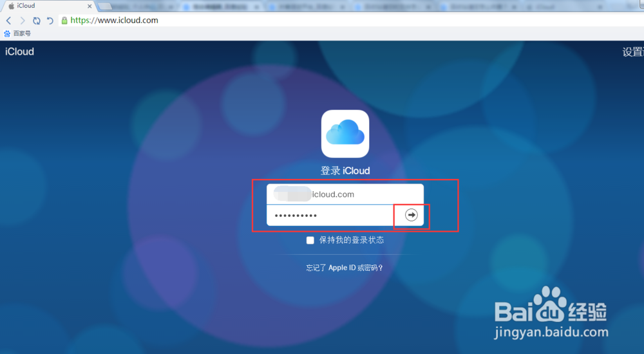Open 忘记了 Apple ID 或密码 link
The height and width of the screenshot is (354, 644).
pos(345,268)
